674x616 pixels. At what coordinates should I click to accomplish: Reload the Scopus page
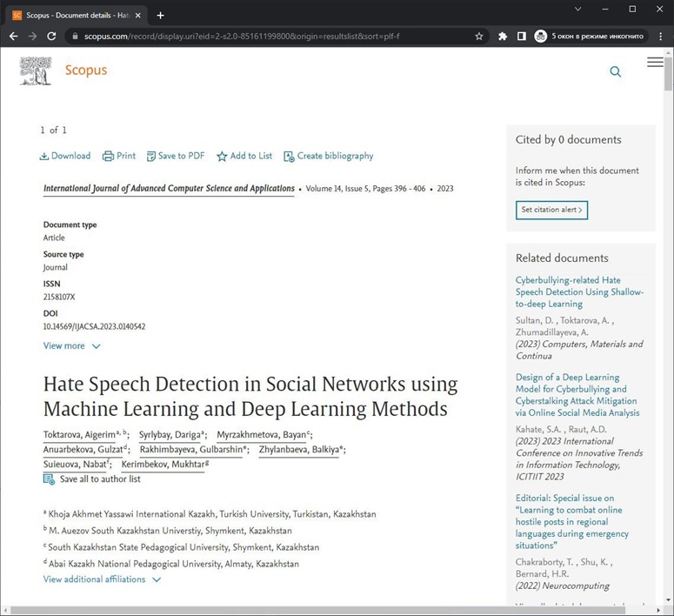point(51,37)
